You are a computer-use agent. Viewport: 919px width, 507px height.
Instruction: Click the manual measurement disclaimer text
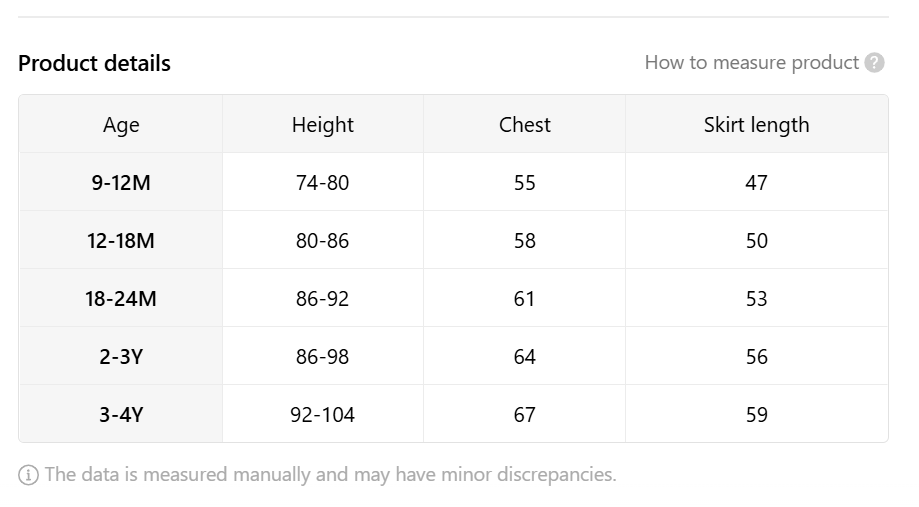[x=331, y=474]
